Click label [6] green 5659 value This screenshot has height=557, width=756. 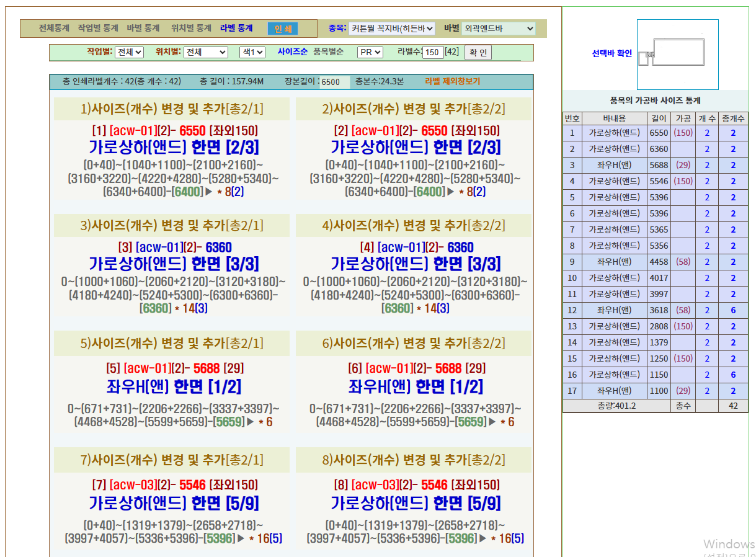[471, 422]
